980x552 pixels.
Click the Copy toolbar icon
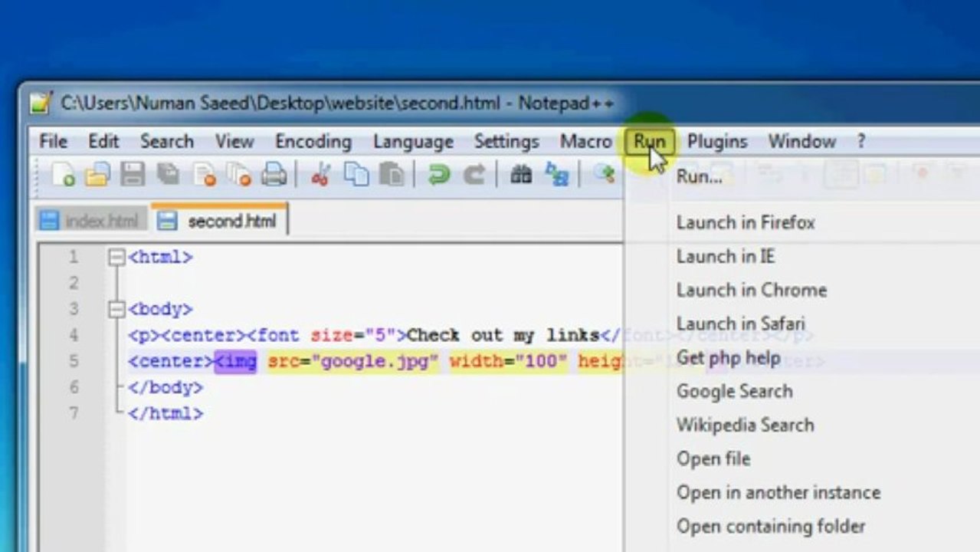(356, 175)
